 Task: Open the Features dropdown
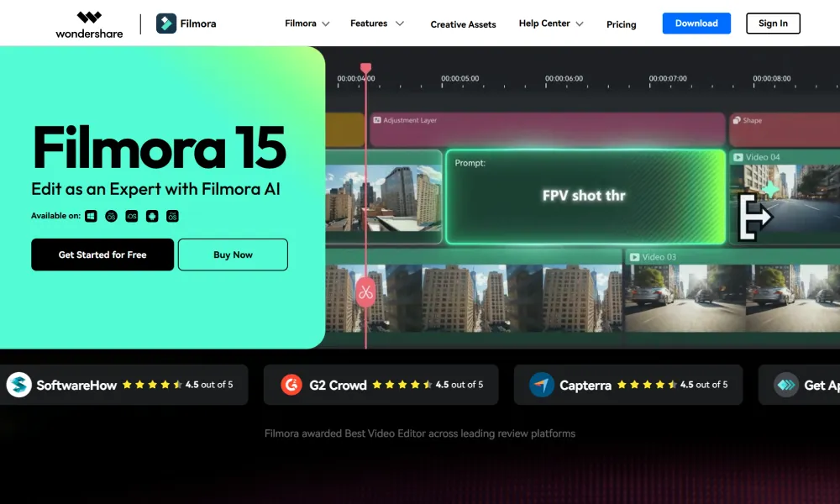tap(376, 24)
